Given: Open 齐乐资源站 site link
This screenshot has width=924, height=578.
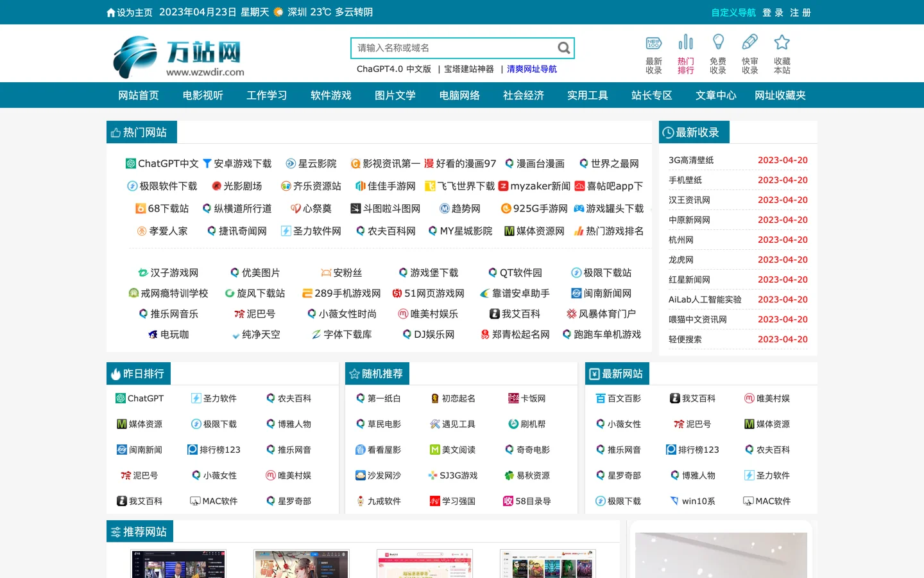Looking at the screenshot, I should (x=311, y=186).
